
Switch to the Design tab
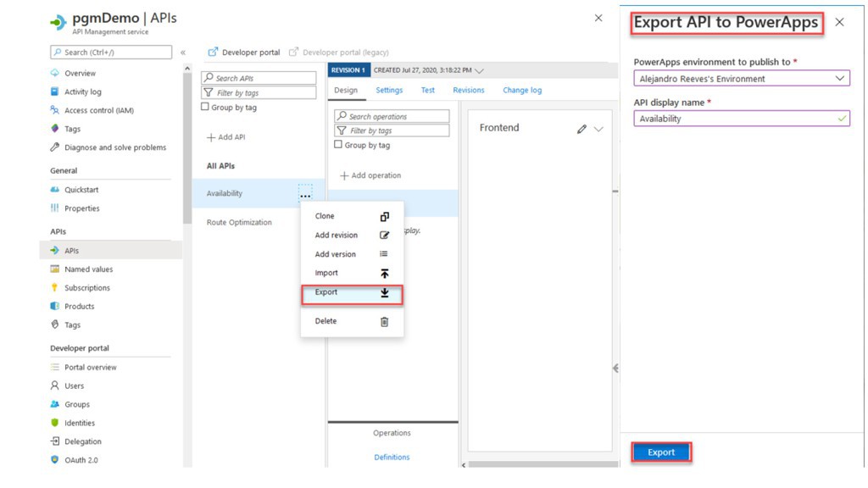(346, 90)
